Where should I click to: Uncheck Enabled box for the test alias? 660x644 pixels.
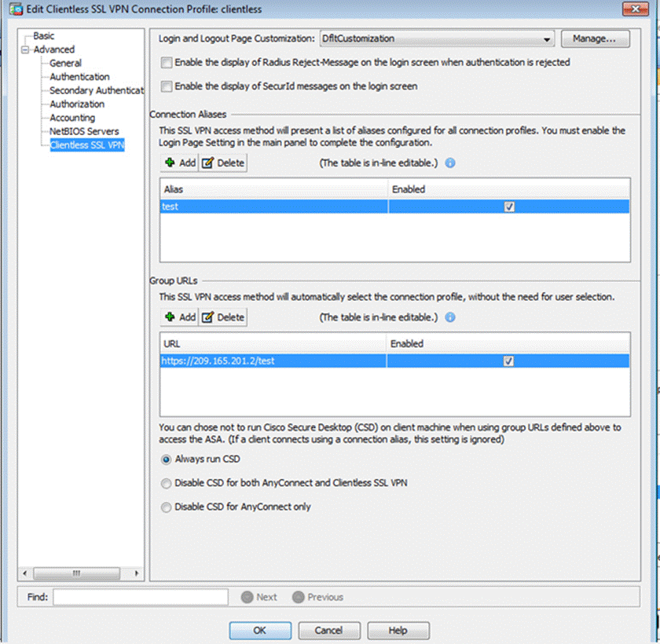[x=509, y=207]
